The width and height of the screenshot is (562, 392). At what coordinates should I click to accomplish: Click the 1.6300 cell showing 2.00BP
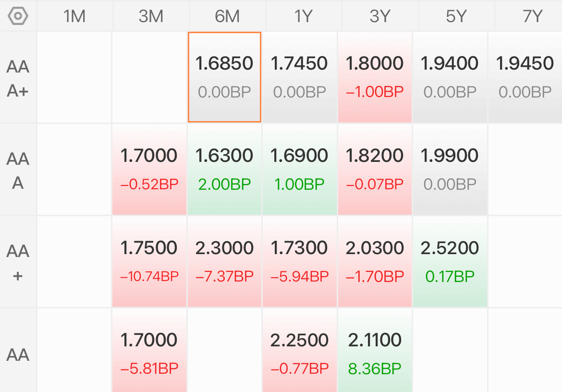point(224,170)
